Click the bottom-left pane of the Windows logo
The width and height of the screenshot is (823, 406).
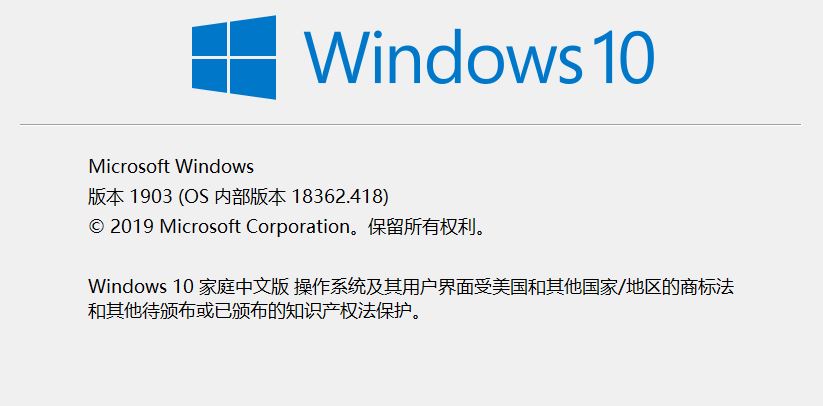[x=209, y=75]
